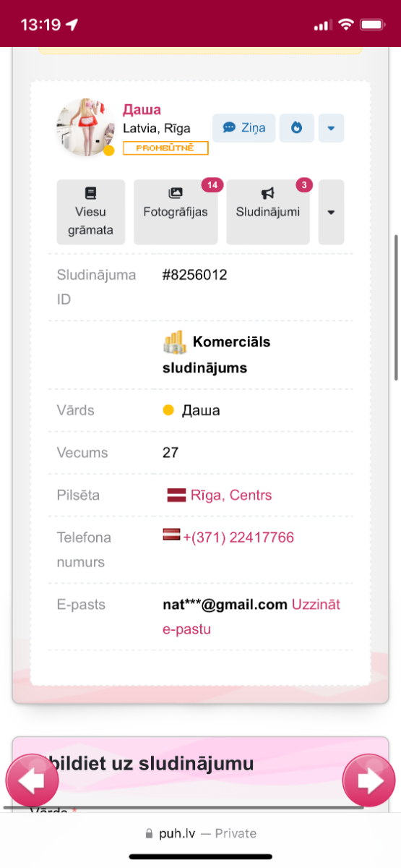
Task: Tap the profile avatar photo
Action: click(86, 127)
